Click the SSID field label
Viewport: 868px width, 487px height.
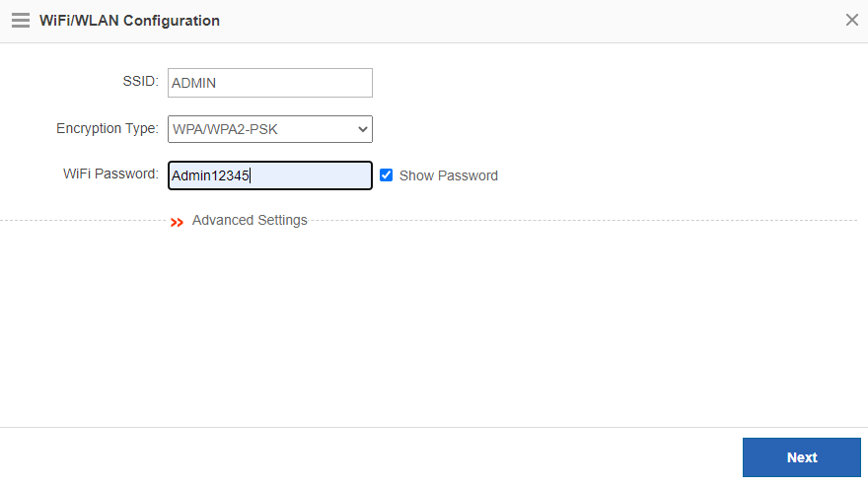(x=139, y=82)
